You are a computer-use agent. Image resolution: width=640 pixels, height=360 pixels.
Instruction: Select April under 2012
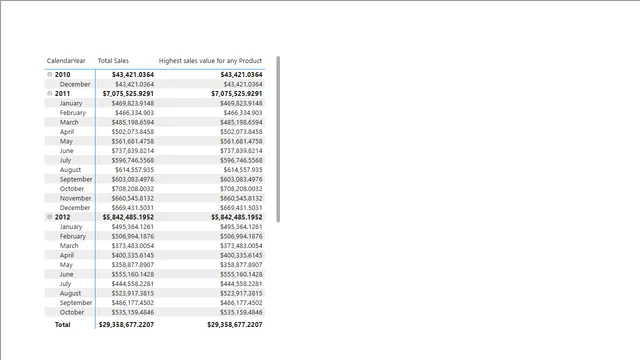tap(67, 255)
